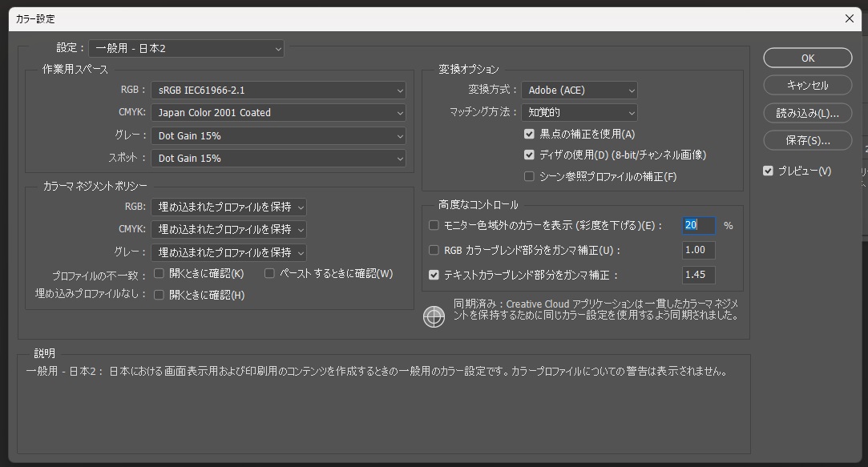This screenshot has width=868, height=467.
Task: Open the 変換方式 Adobe (ACE) dropdown
Action: pos(579,91)
